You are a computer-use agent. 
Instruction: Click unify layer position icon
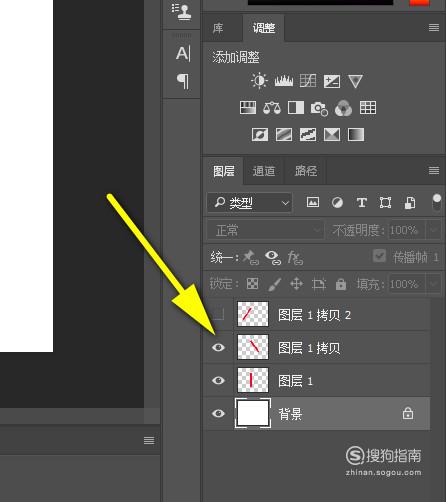[x=251, y=258]
